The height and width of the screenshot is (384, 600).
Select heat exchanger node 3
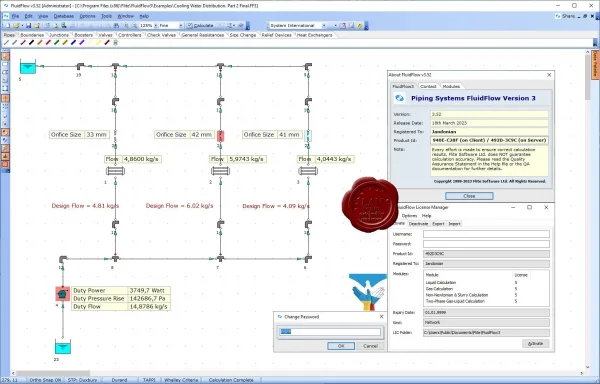tap(308, 171)
